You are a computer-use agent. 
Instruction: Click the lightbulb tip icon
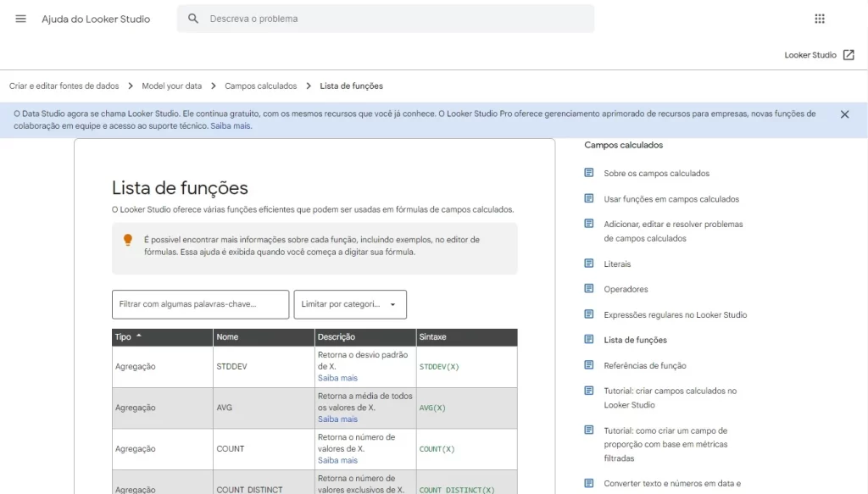tap(128, 240)
